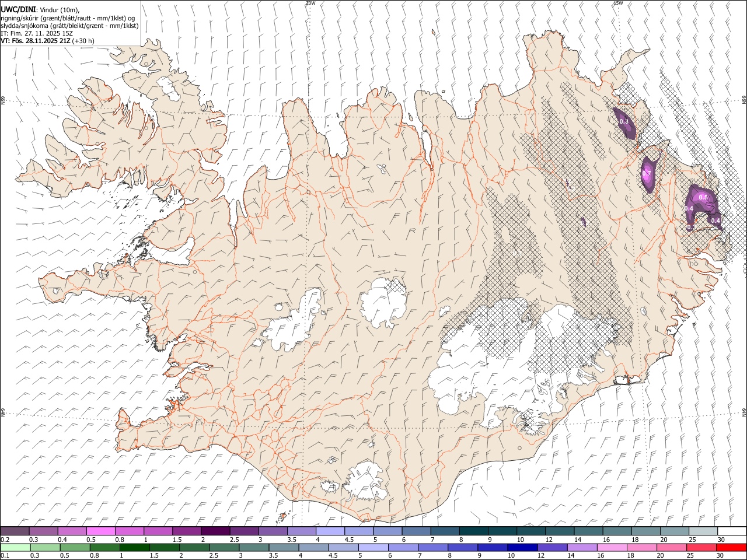Pick the violet 12 rain swatch
Screen dimensions: 747x560
(x=551, y=547)
